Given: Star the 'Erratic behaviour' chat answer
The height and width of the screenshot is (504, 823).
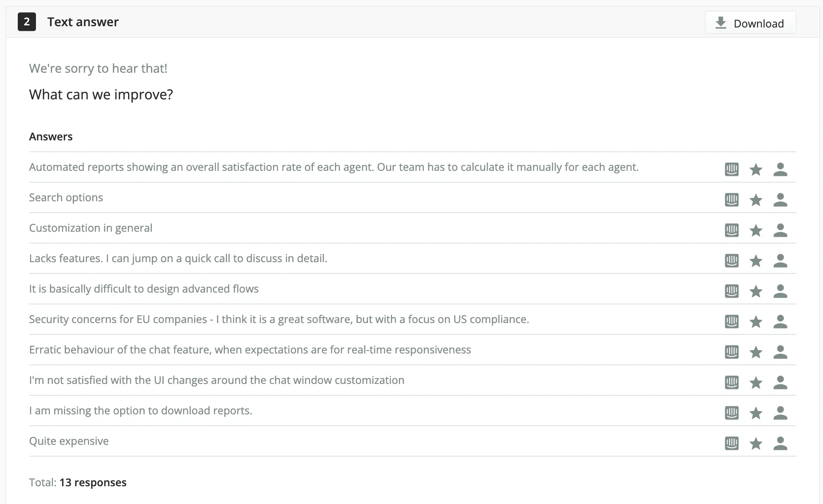Looking at the screenshot, I should click(x=756, y=352).
